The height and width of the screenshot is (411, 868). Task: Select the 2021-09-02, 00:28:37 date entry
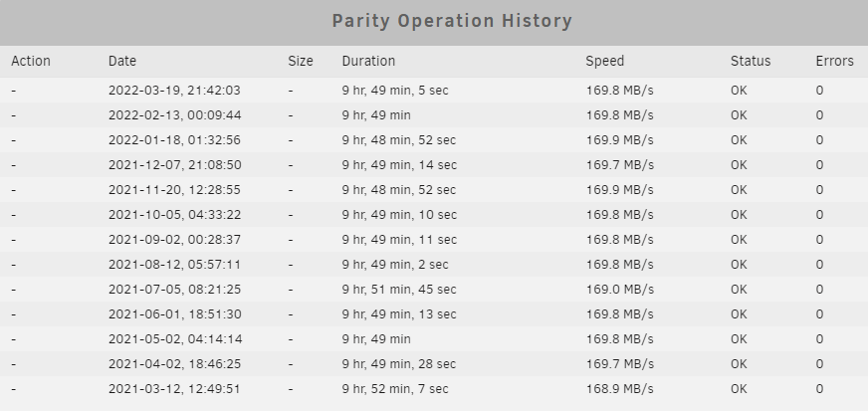(174, 240)
